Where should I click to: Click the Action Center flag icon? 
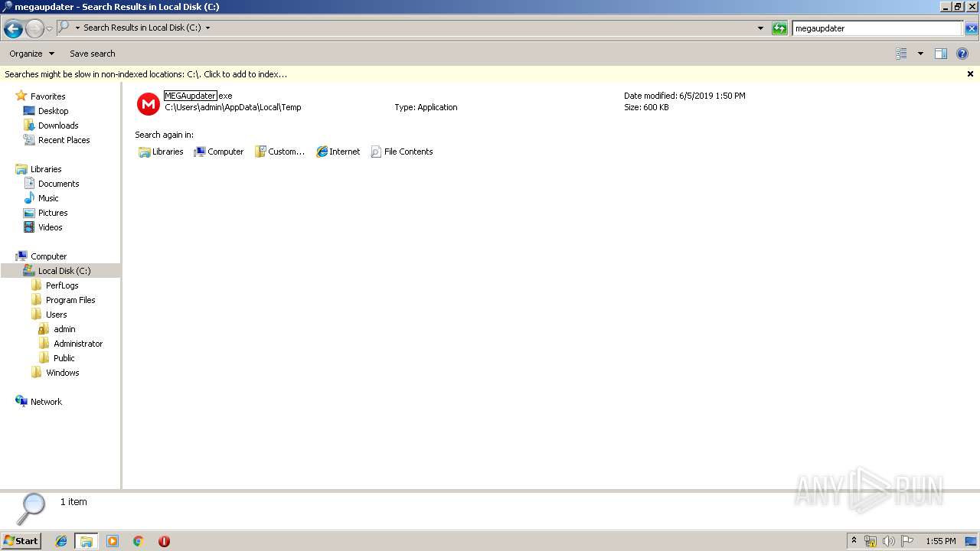[907, 541]
